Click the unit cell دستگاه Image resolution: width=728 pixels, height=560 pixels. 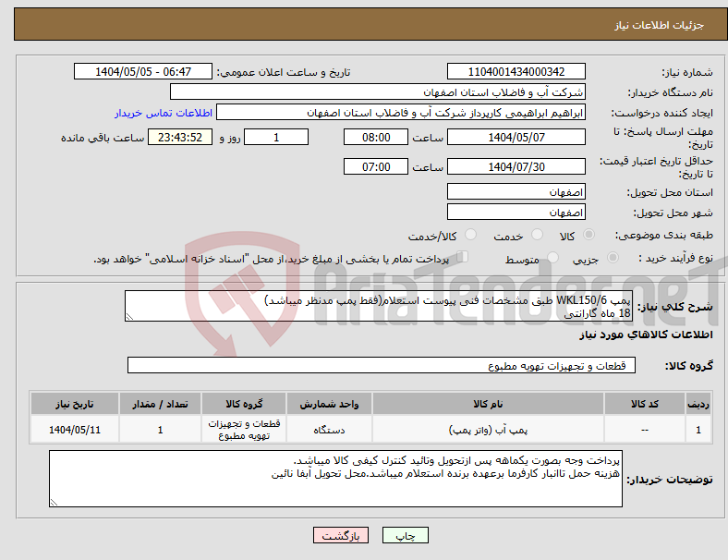[329, 430]
